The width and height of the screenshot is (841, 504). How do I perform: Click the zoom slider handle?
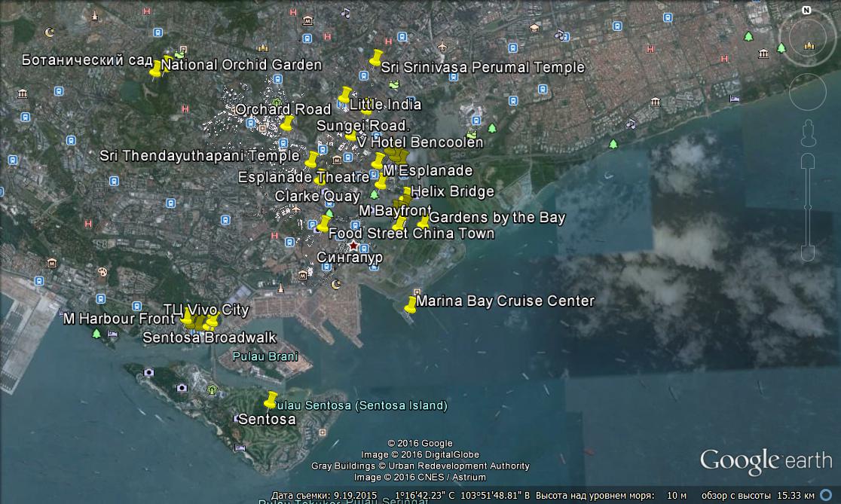tap(808, 207)
